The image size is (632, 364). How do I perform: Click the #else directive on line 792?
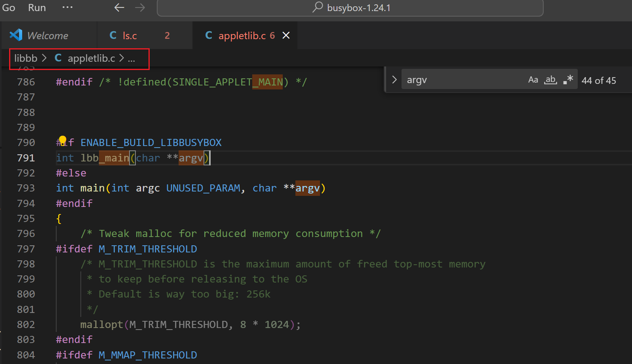pos(71,173)
